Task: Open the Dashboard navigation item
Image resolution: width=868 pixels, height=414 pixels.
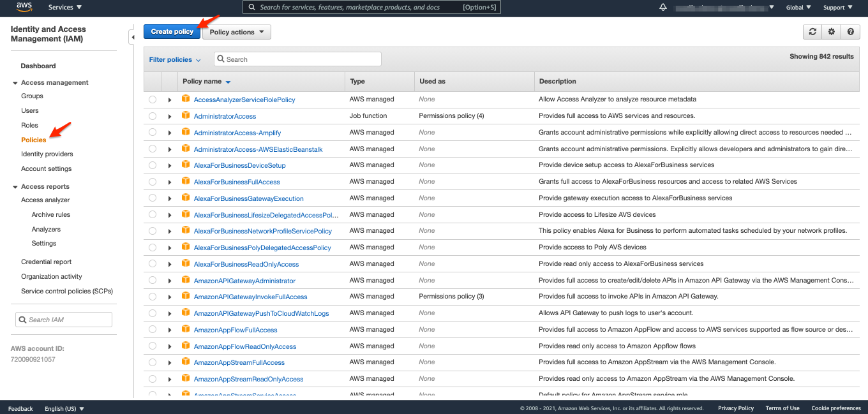Action: point(38,66)
